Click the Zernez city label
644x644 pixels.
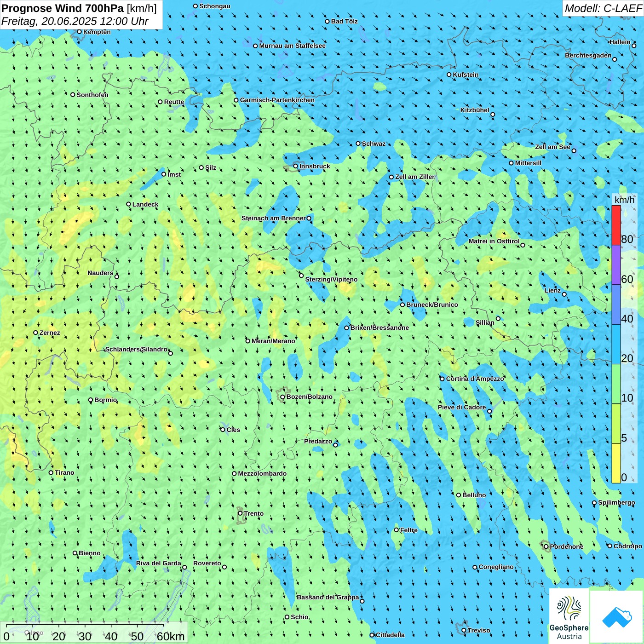50,333
